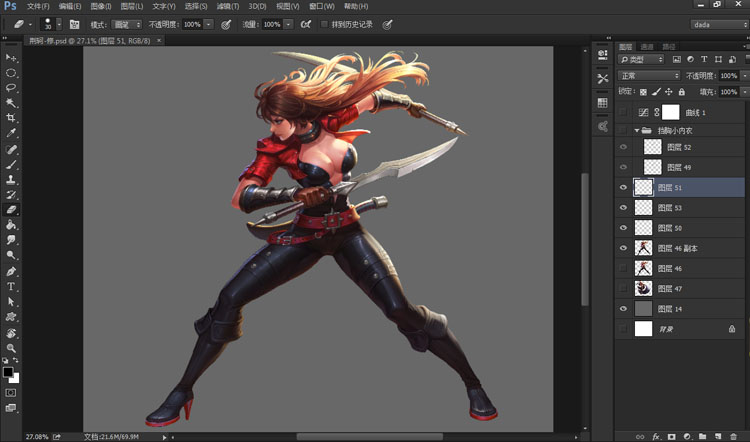Select the Dodge tool
Screen dimensions: 750x442
pos(11,255)
